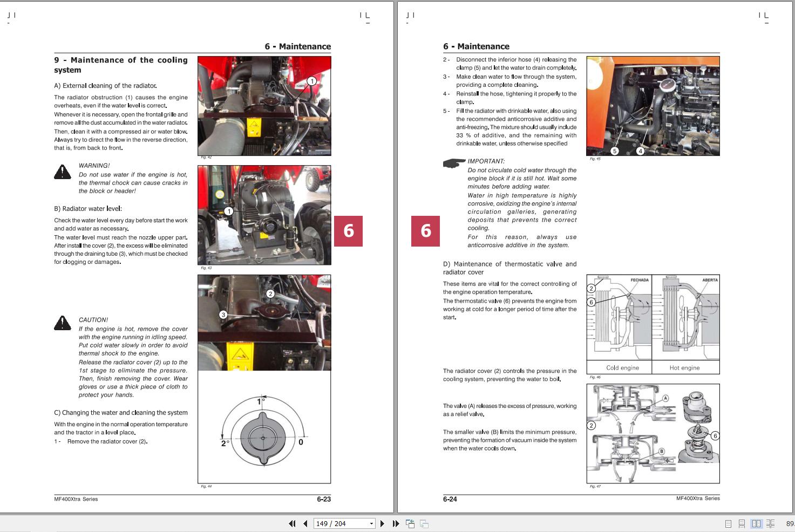Go to the previous page
This screenshot has height=532, width=795.
point(305,523)
